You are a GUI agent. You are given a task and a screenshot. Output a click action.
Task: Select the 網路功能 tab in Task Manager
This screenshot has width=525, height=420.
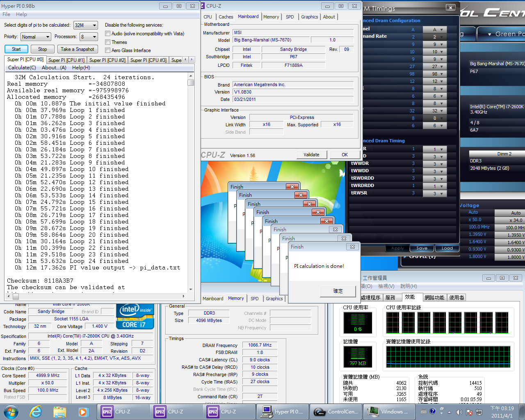[434, 298]
